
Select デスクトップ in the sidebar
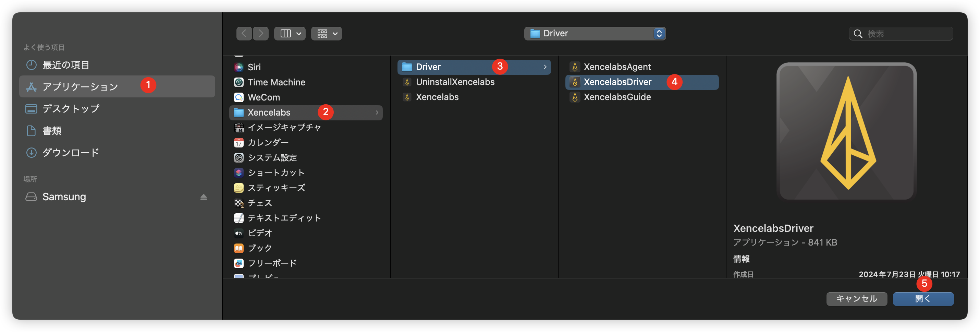(117, 108)
